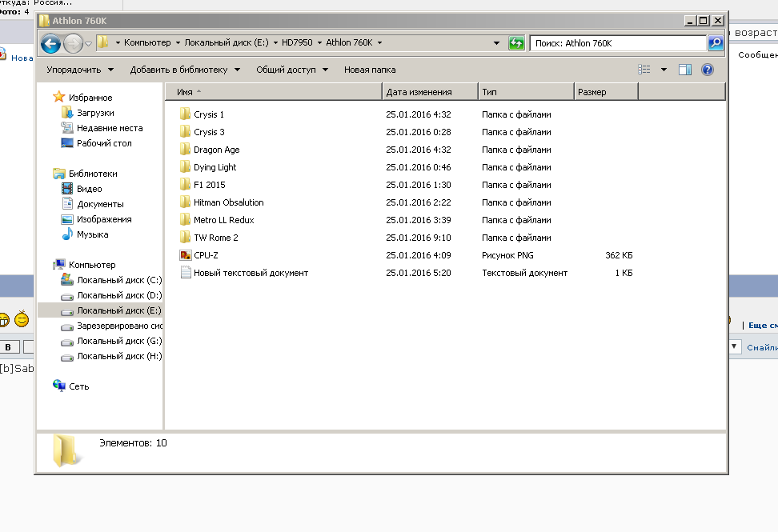Select the CPU-Z PNG image icon
778x532 pixels.
coord(185,255)
